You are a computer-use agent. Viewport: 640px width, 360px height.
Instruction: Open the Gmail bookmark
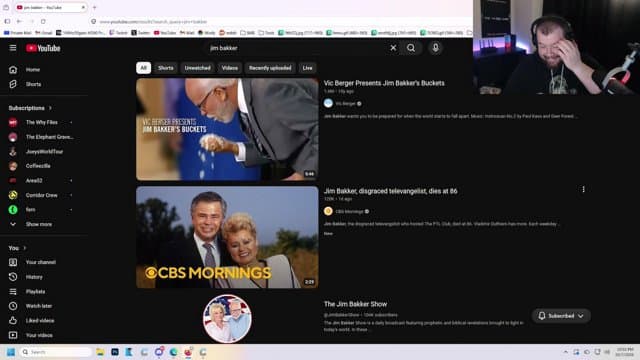[43, 33]
